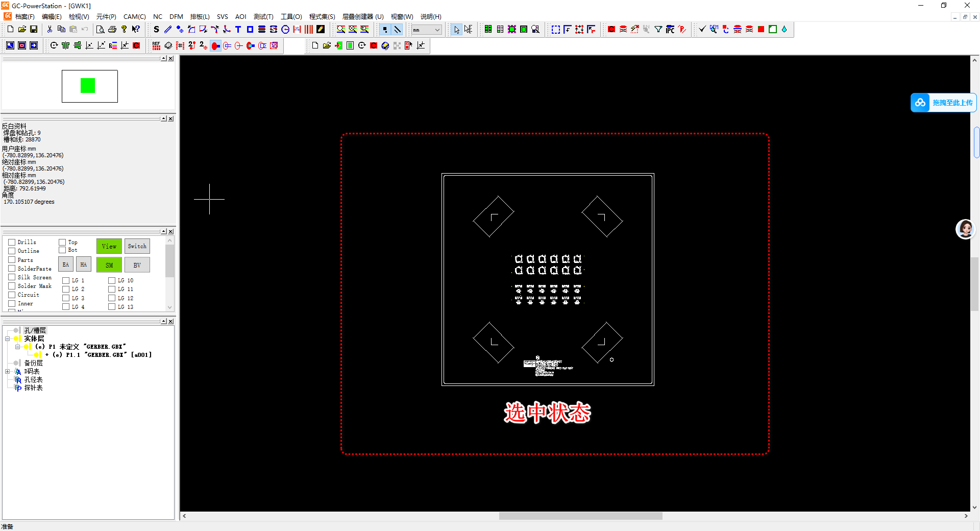
Task: Click the blue water drop icon
Action: click(785, 30)
